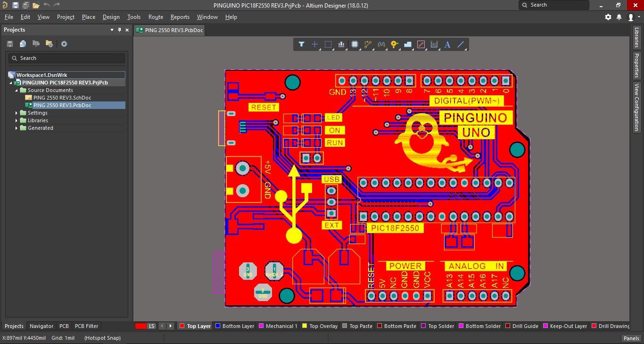Save the active document from Projects panel toolbar
Viewport: 644px width, 344px height.
9,44
